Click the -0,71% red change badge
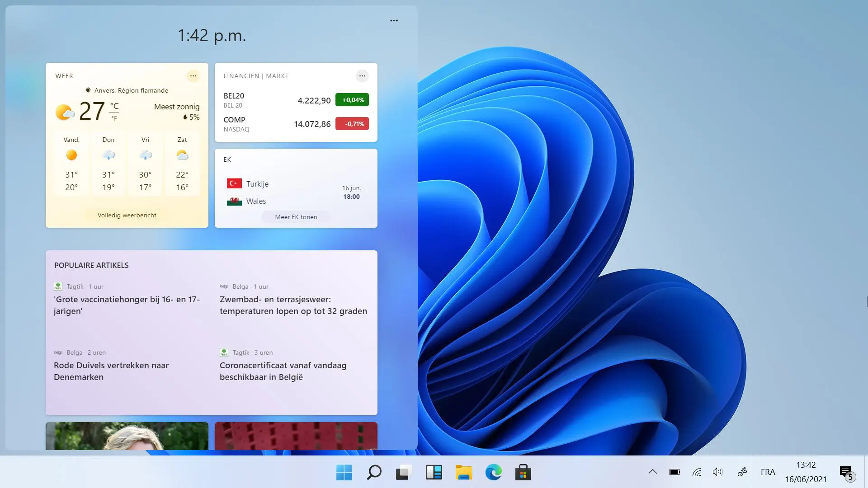This screenshot has height=488, width=868. (x=352, y=124)
